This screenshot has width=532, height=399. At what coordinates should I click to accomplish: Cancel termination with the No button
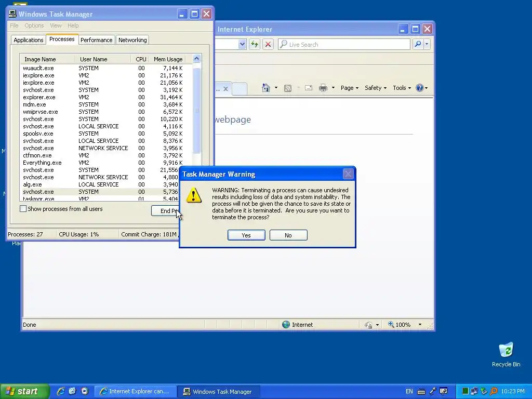288,235
